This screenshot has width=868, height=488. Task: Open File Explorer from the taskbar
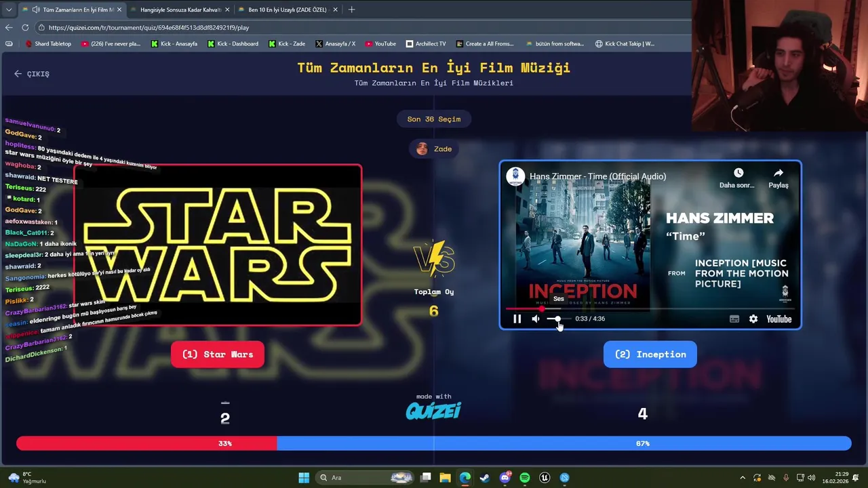445,478
